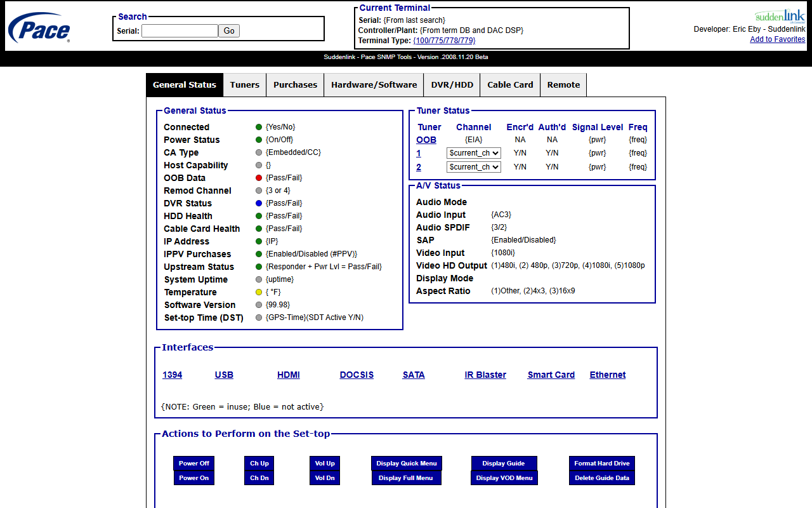Click the yellow Temperature indicator
The height and width of the screenshot is (508, 812).
(x=259, y=292)
